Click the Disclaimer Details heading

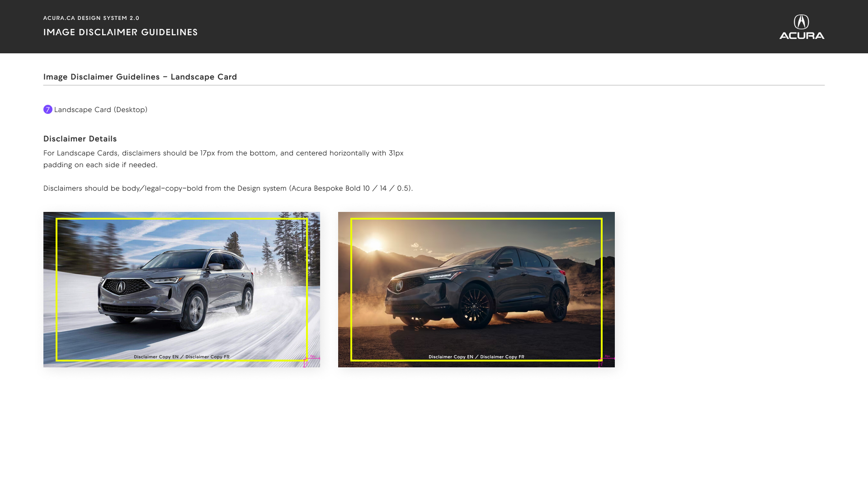click(80, 139)
